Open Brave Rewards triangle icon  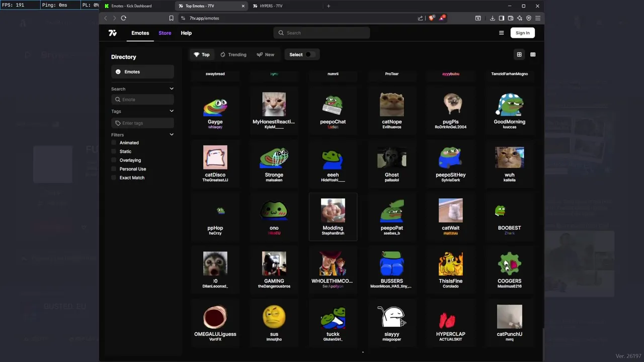tap(442, 18)
